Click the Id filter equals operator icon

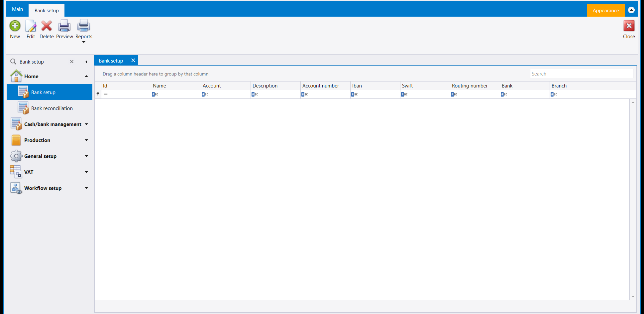pyautogui.click(x=105, y=94)
